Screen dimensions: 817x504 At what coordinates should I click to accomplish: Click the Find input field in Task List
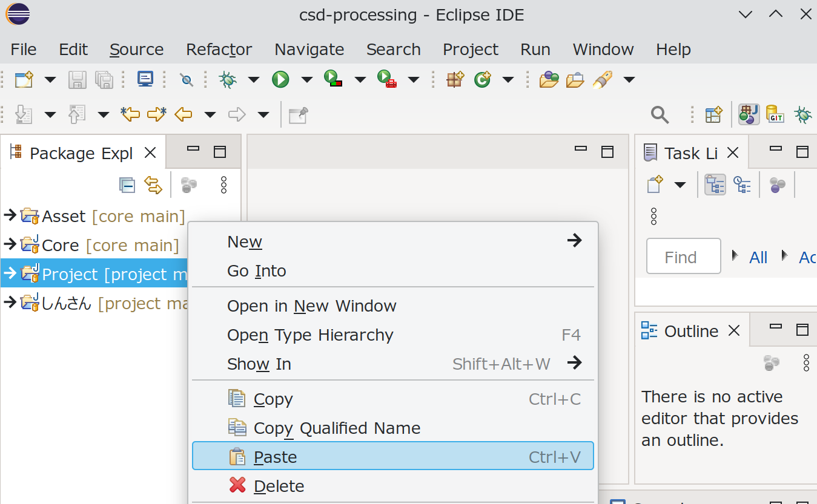pos(683,258)
